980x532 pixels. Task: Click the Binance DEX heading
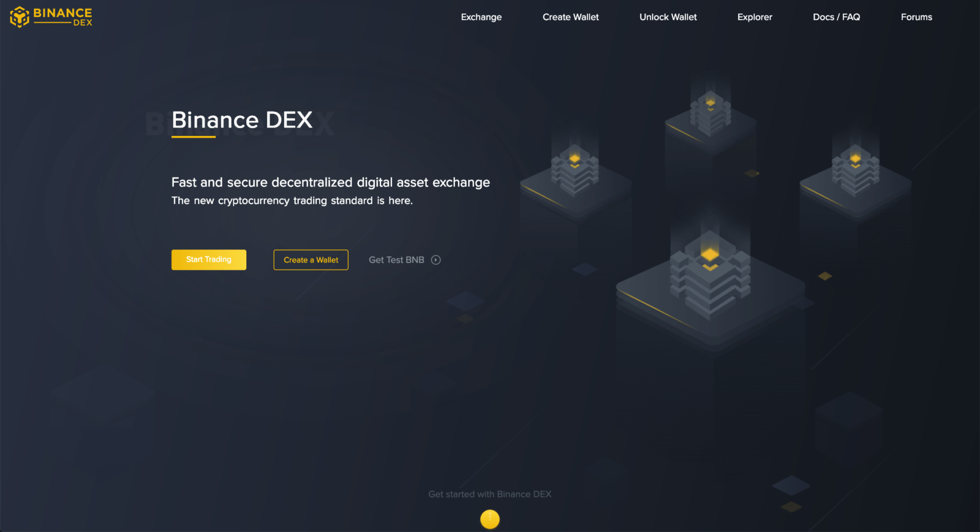pyautogui.click(x=242, y=120)
